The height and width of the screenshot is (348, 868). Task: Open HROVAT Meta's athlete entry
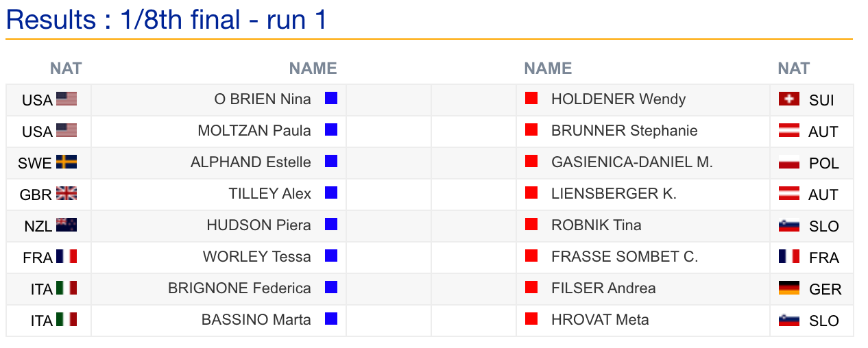pos(600,320)
